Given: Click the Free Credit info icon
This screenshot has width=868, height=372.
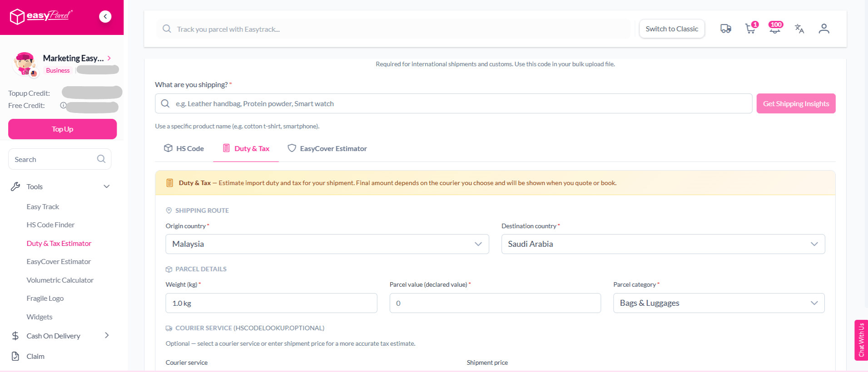Looking at the screenshot, I should pyautogui.click(x=63, y=105).
